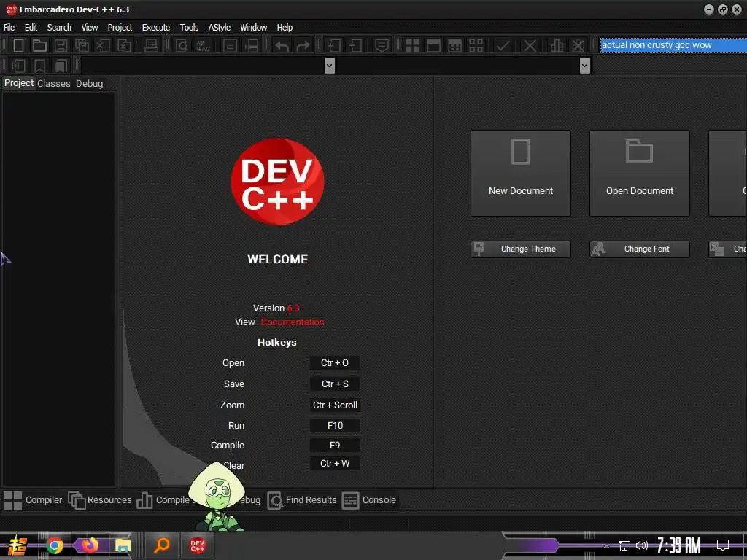The width and height of the screenshot is (747, 560).
Task: Click the Ctr + Scroll hotkey box
Action: point(335,405)
